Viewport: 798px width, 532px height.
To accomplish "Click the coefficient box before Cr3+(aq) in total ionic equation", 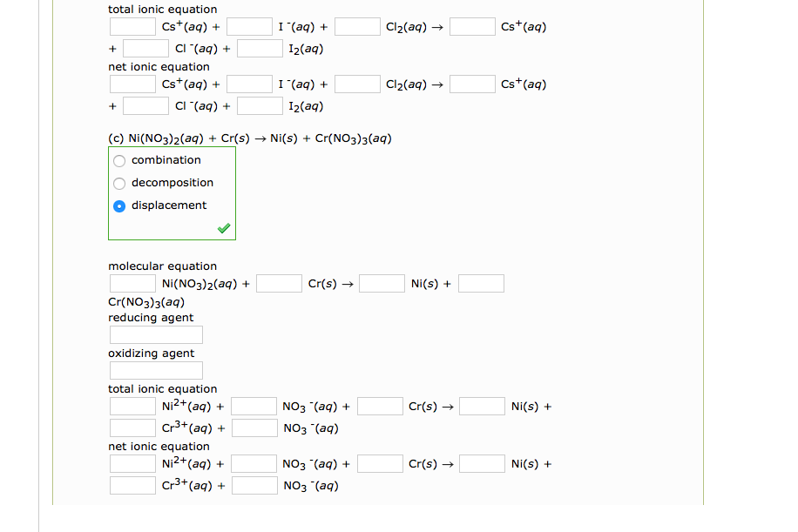I will (132, 427).
